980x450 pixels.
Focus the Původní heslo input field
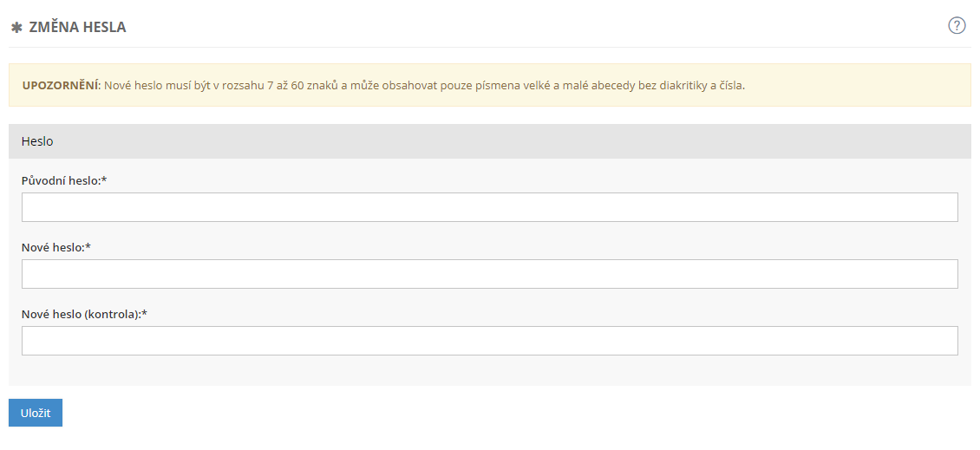(x=489, y=207)
